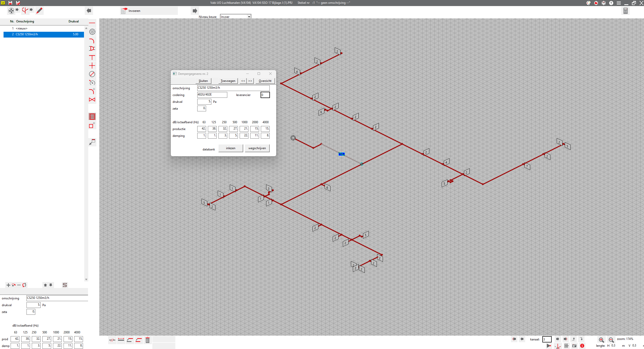This screenshot has width=644, height=349.
Task: Toggle the hatched grid display button
Action: pyautogui.click(x=92, y=117)
